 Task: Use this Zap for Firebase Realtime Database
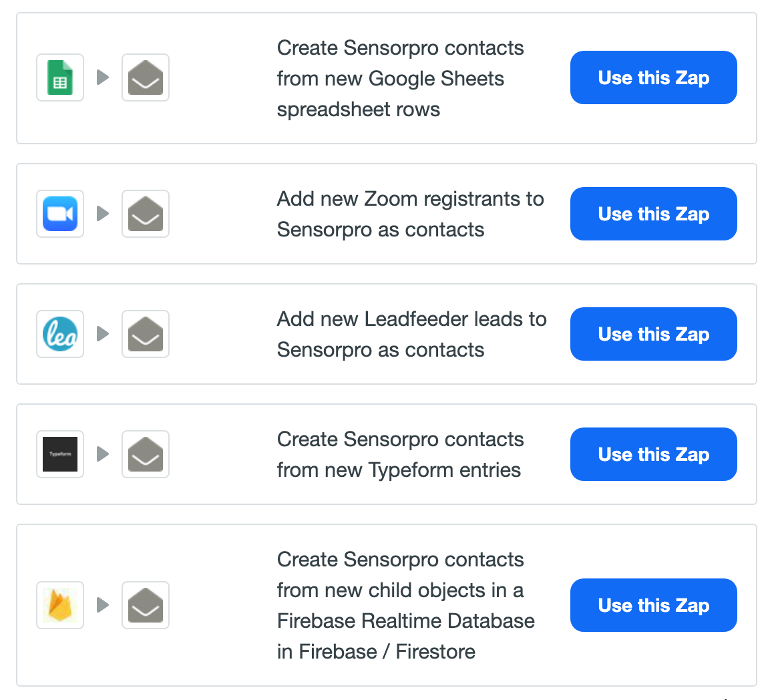click(x=653, y=605)
